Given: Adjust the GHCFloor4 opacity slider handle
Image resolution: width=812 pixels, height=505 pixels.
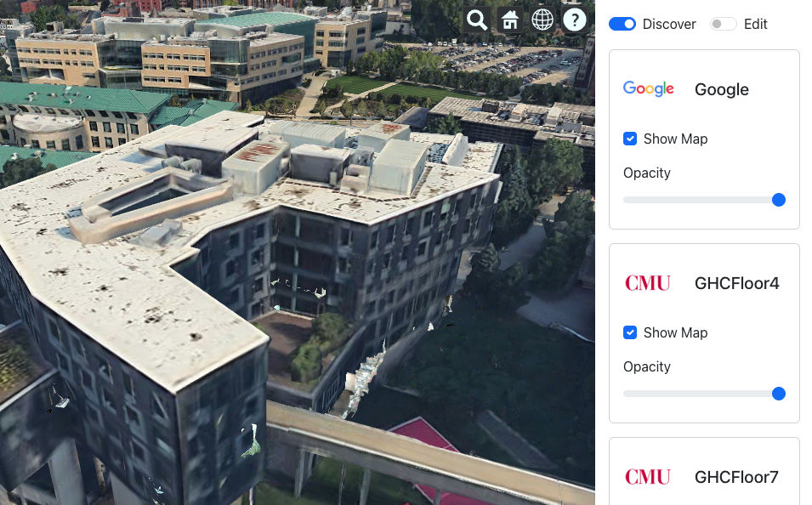Looking at the screenshot, I should (x=778, y=394).
